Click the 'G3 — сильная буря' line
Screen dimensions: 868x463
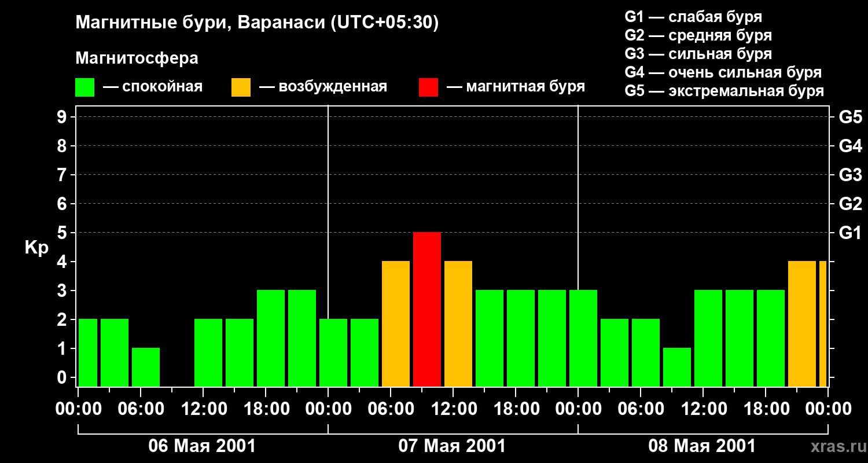[x=698, y=54]
